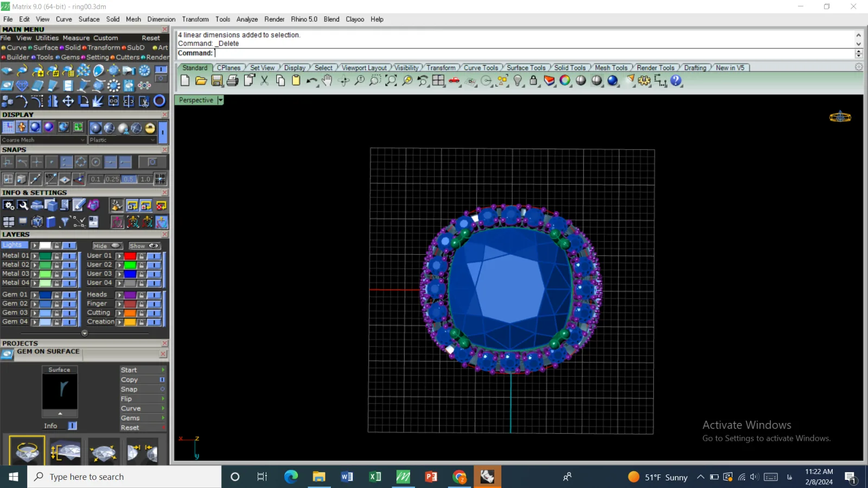This screenshot has width=868, height=488.
Task: Click the color wheel Object Properties icon
Action: (x=565, y=81)
